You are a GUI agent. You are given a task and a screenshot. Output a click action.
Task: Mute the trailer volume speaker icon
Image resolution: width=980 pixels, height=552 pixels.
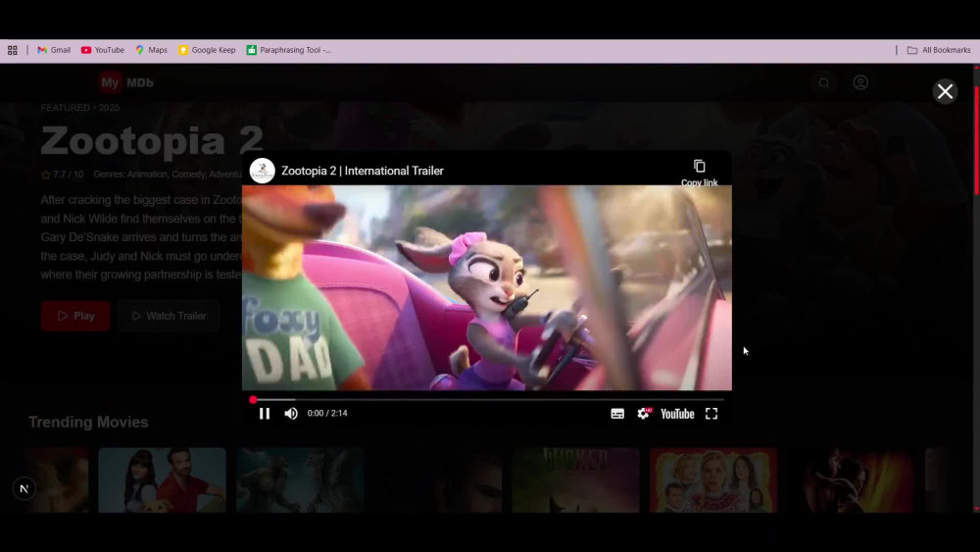pyautogui.click(x=291, y=413)
